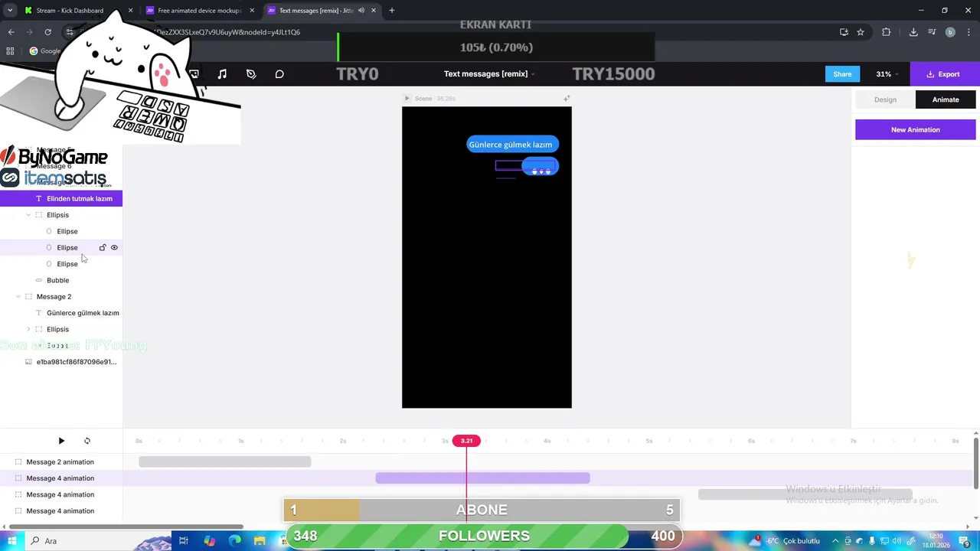Go back in the browser
This screenshot has height=551, width=980.
pos(11,32)
